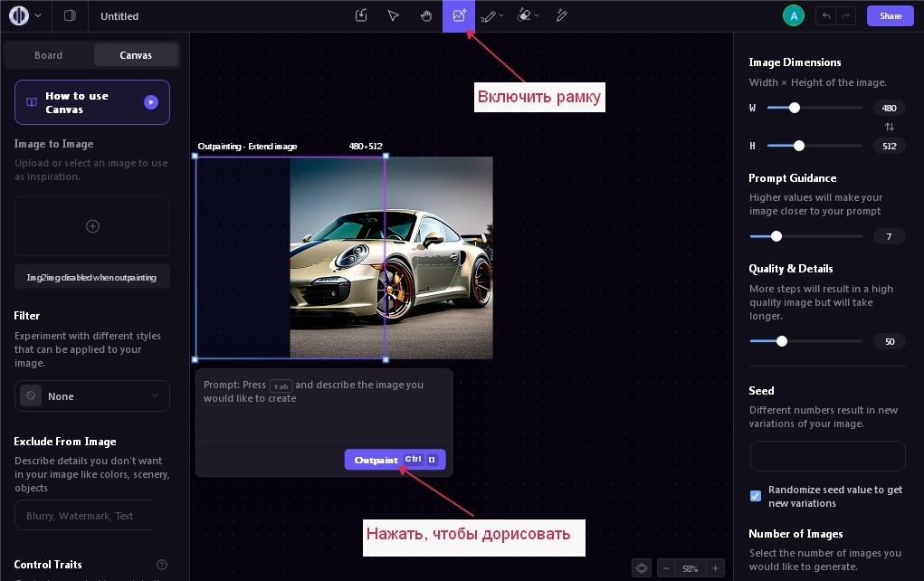Zoom out with the minus button
This screenshot has height=581, width=924.
(x=666, y=568)
